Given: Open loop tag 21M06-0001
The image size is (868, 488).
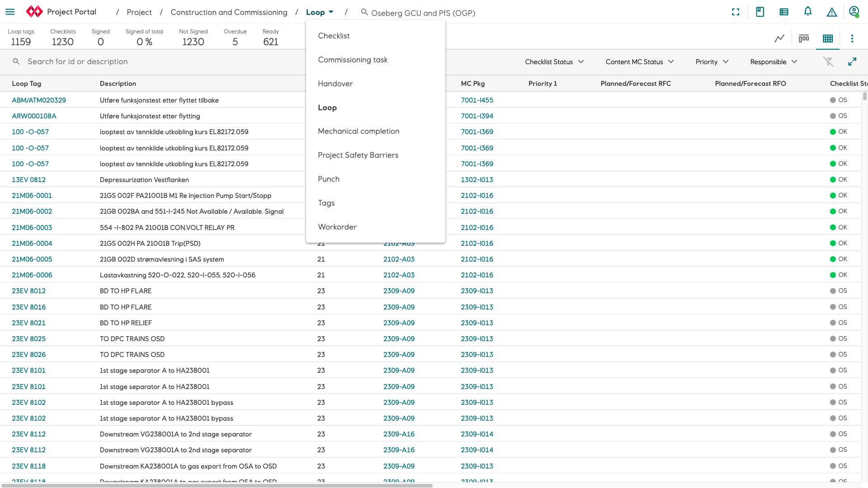Looking at the screenshot, I should [x=32, y=195].
